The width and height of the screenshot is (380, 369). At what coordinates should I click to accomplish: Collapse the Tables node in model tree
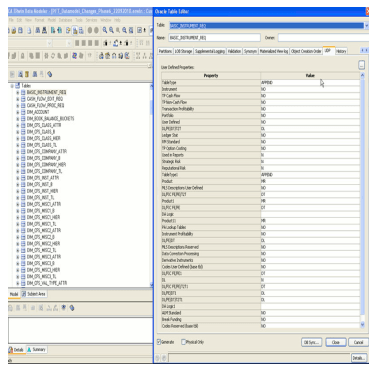[x=12, y=86]
